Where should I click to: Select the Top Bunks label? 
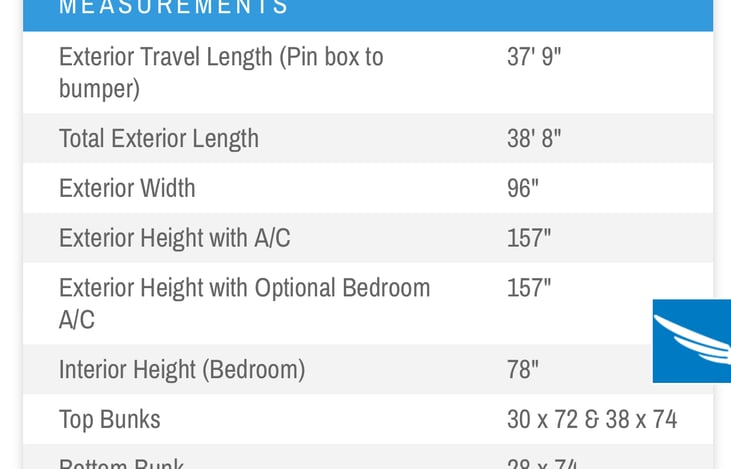point(110,419)
